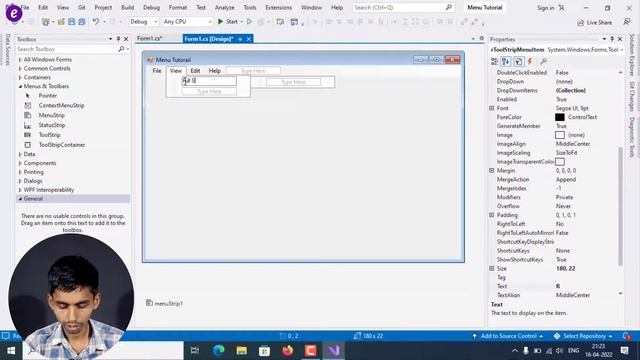
Task: Click the Windows Start button
Action: click(x=11, y=351)
